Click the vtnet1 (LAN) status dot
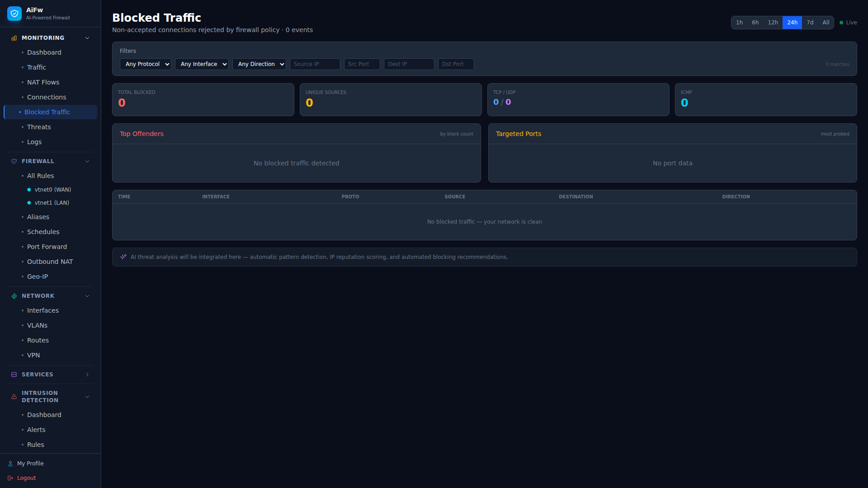Screen dimensions: 868x488 click(x=29, y=203)
